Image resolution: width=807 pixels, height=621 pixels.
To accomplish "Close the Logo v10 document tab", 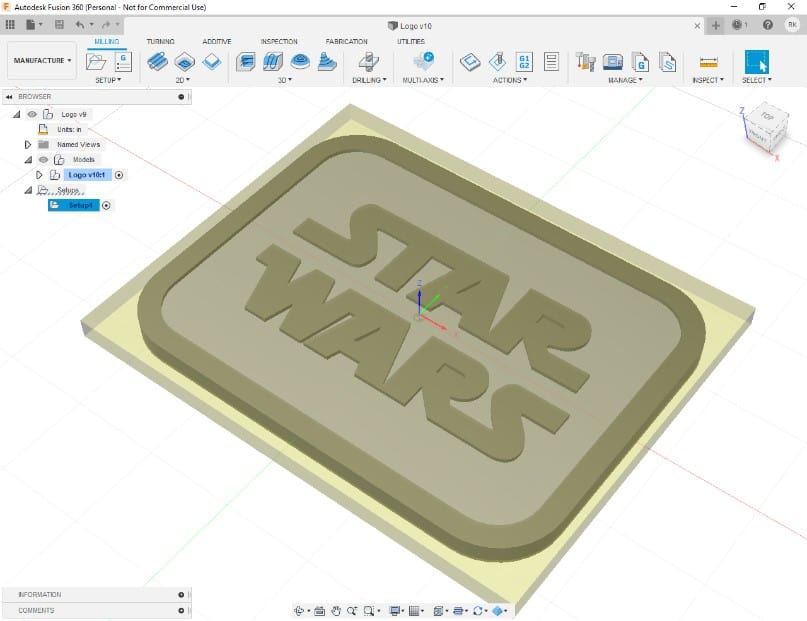I will click(697, 26).
